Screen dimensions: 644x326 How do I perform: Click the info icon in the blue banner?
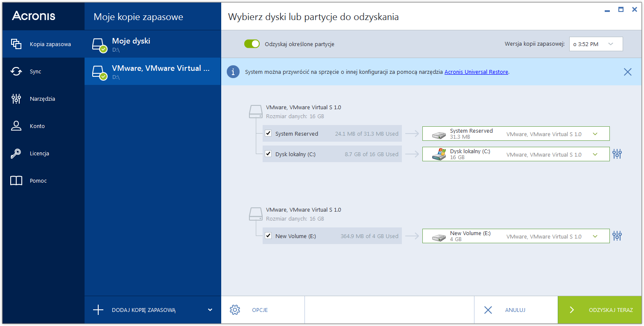(233, 72)
